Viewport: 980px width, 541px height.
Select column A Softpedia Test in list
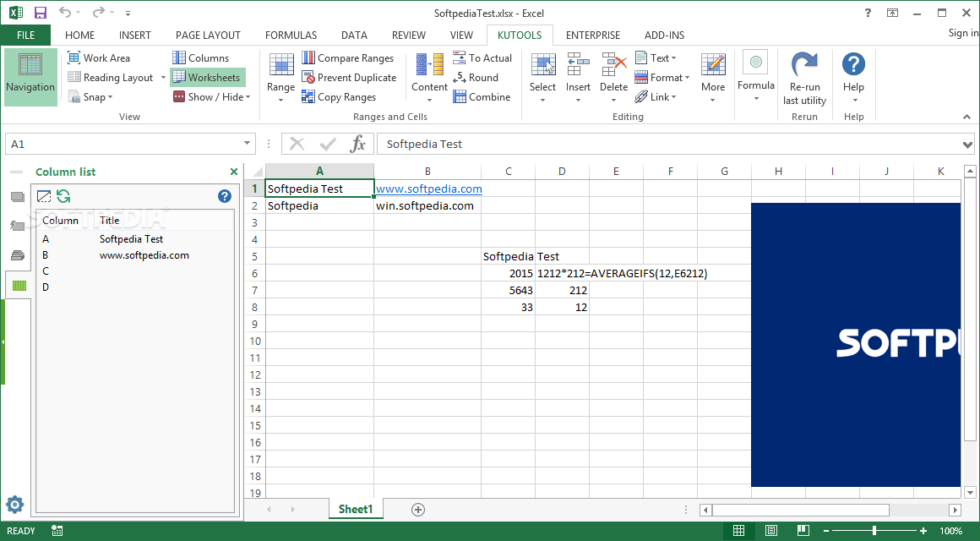click(x=134, y=239)
